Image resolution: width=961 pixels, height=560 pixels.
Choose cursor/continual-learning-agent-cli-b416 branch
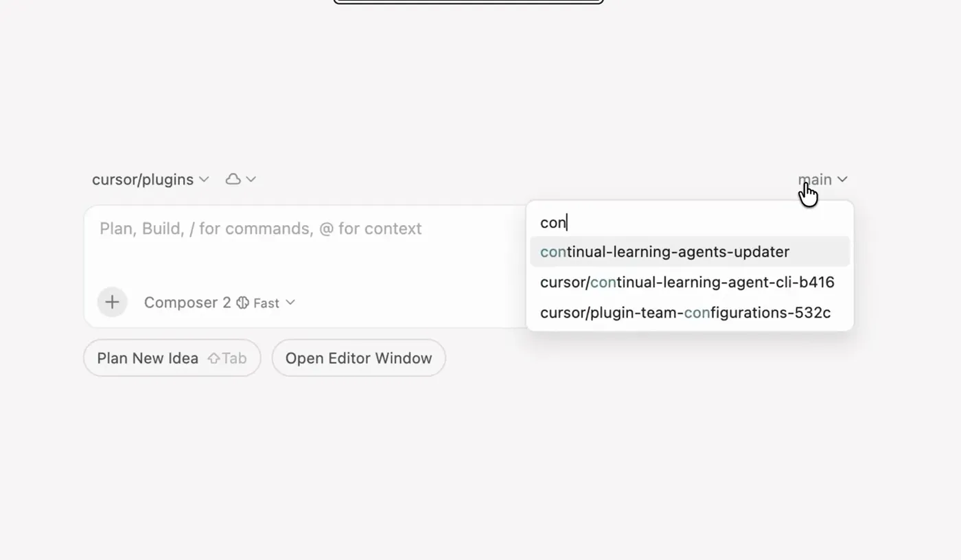point(686,282)
